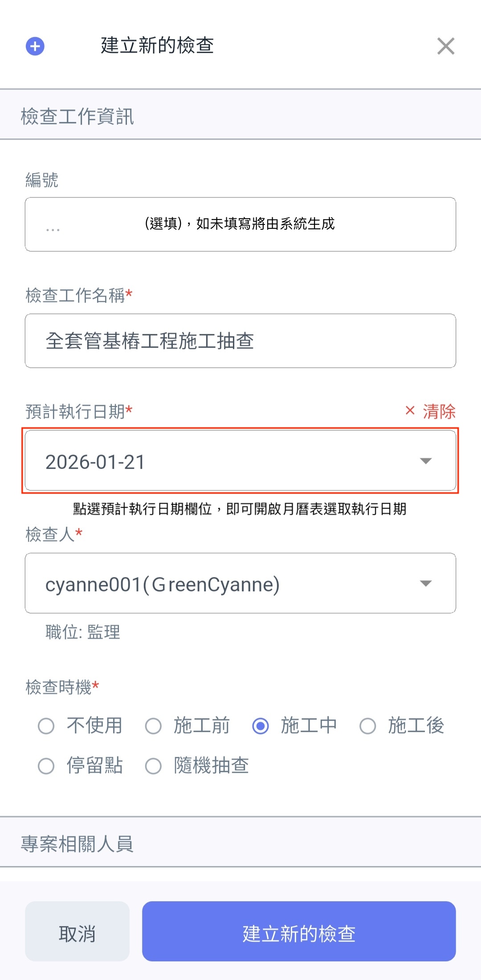Screen dimensions: 481x980
Task: Click the blue plus icon in header
Action: [x=35, y=46]
